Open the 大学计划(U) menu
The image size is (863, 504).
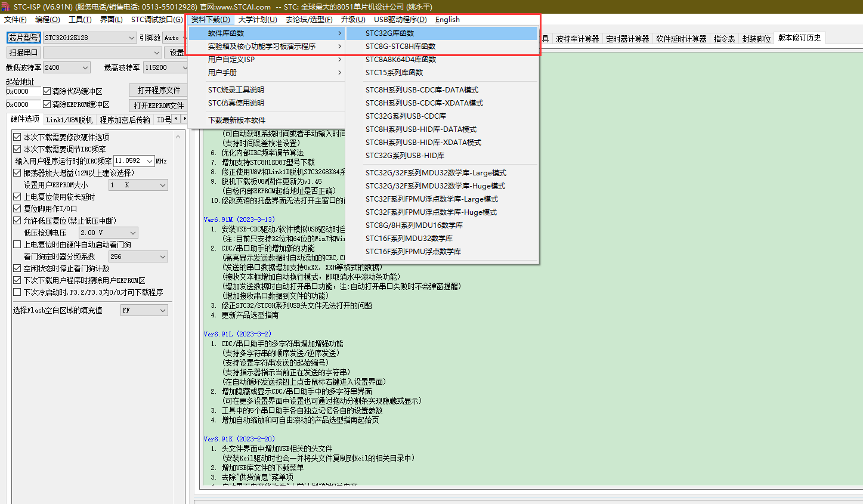coord(258,20)
